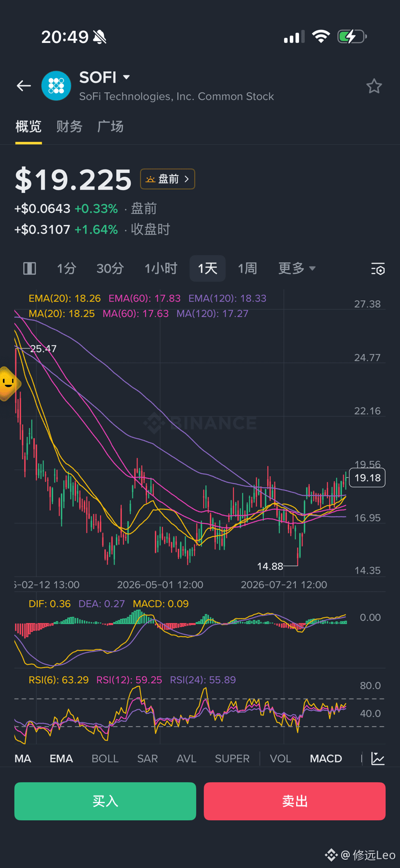The height and width of the screenshot is (868, 400).
Task: Tap the MA(20): 18.25 legend
Action: tap(62, 314)
